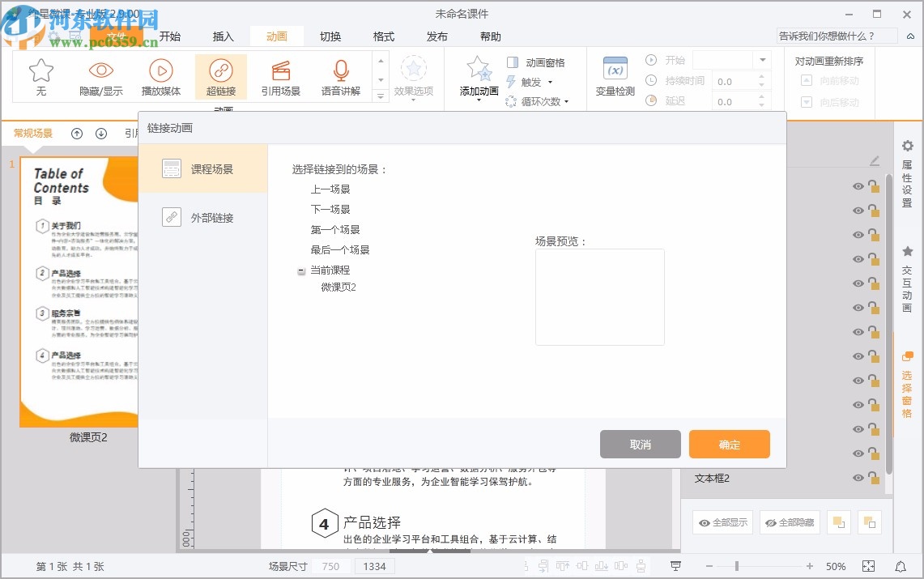Confirm the link dialog with 确定
Screen dimensions: 924x579
pyautogui.click(x=729, y=444)
